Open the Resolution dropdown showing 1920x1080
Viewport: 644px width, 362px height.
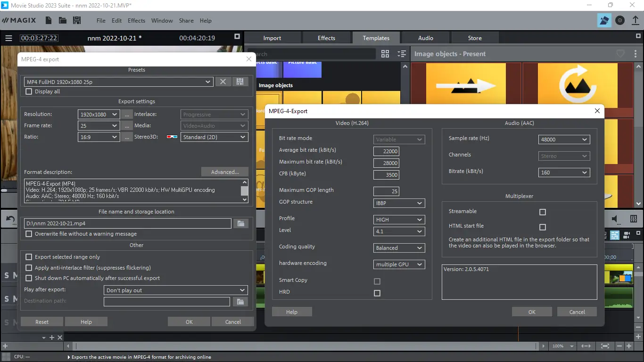pos(99,114)
